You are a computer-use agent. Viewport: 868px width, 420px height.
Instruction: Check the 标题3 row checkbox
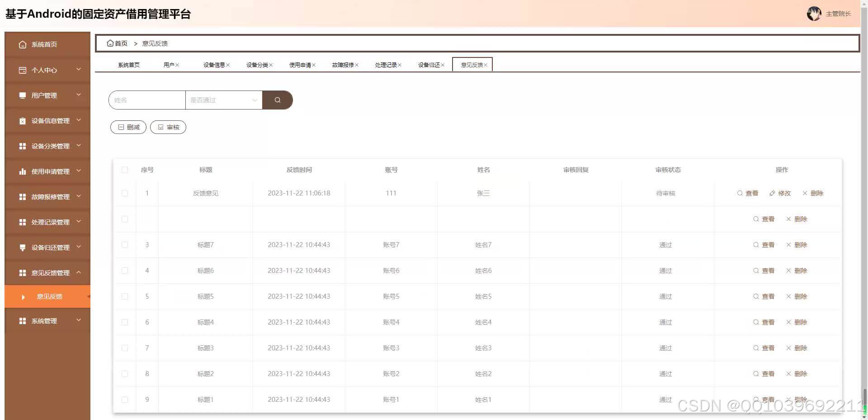125,348
